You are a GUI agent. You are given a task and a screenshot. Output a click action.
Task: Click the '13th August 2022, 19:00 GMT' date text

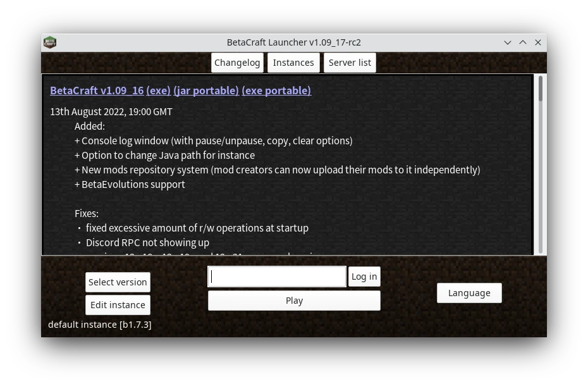pos(111,112)
